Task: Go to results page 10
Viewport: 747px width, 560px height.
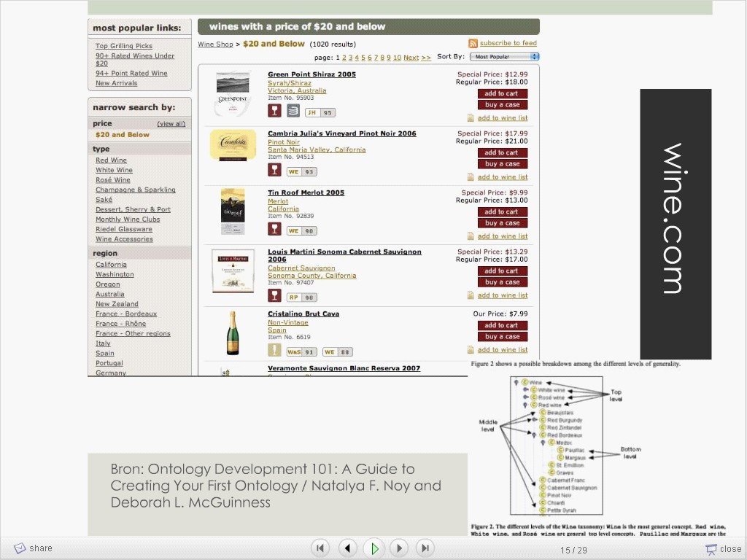Action: [397, 58]
